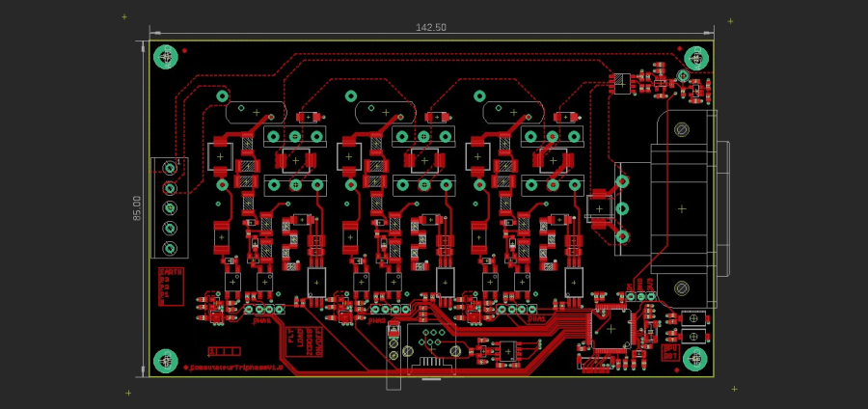Select the center cross of the large right component
This screenshot has height=409, width=868.
coord(682,208)
